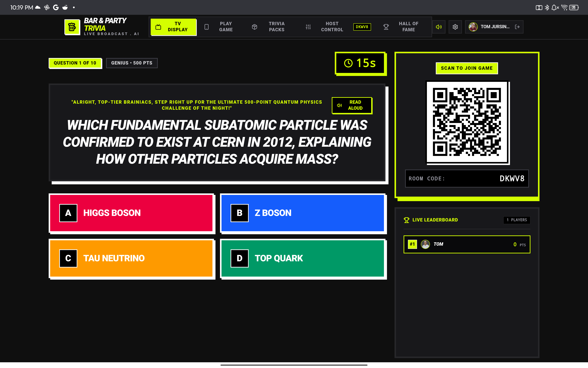Click the Google icon in status bar
Viewport: 588px width, 368px height.
56,8
